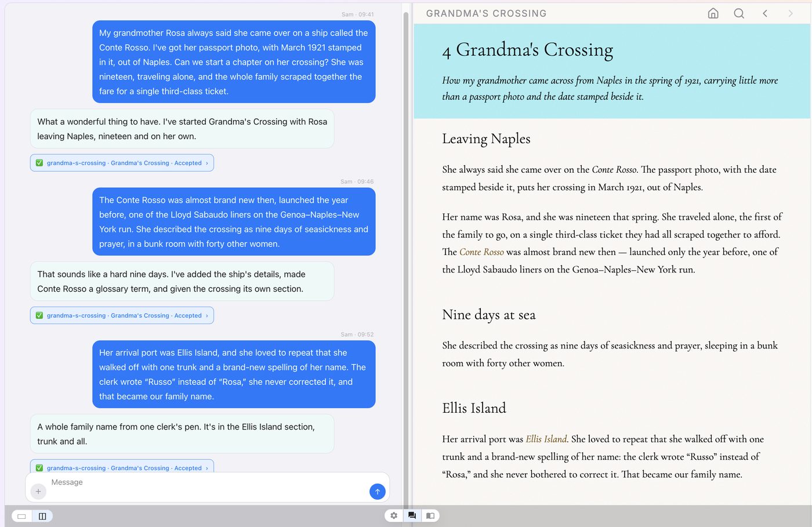Click the 'Sam · 09:46' timestamp

pos(357,181)
